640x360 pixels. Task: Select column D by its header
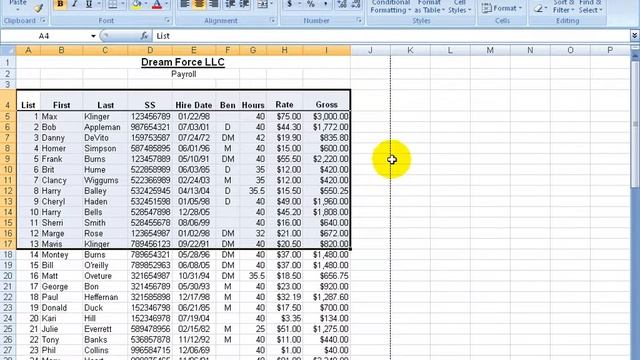click(x=150, y=50)
